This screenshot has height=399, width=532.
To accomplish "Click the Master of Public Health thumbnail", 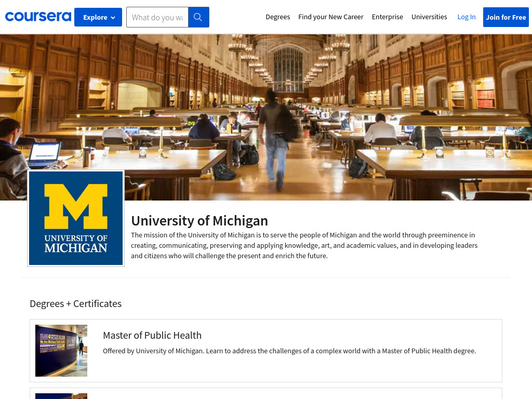I will [61, 351].
